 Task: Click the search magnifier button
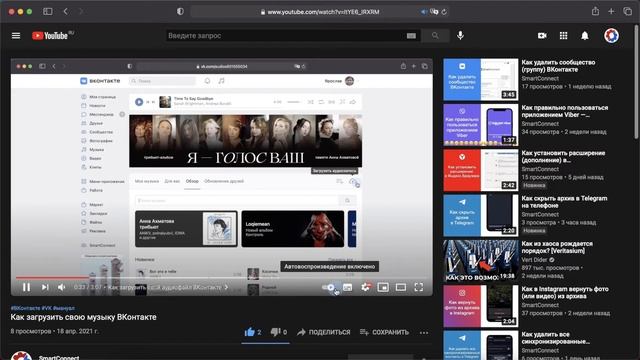[x=435, y=36]
